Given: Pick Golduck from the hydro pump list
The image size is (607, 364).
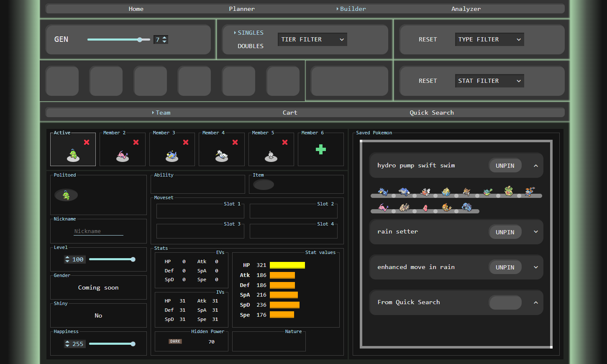Looking at the screenshot, I should coord(383,192).
